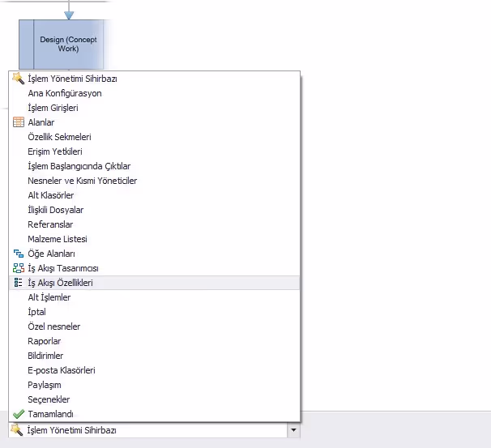Screen dimensions: 491x448
Task: Open İş Akışı Tasarımcısı
Action: pyautogui.click(x=155, y=268)
